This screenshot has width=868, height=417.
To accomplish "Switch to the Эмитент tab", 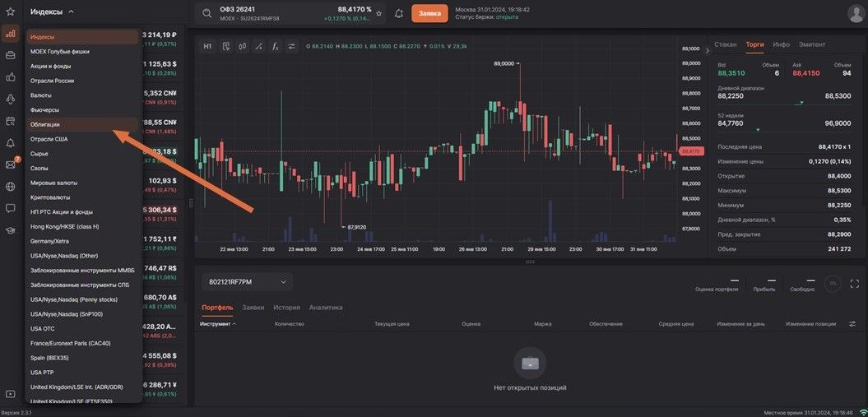I will coord(811,44).
